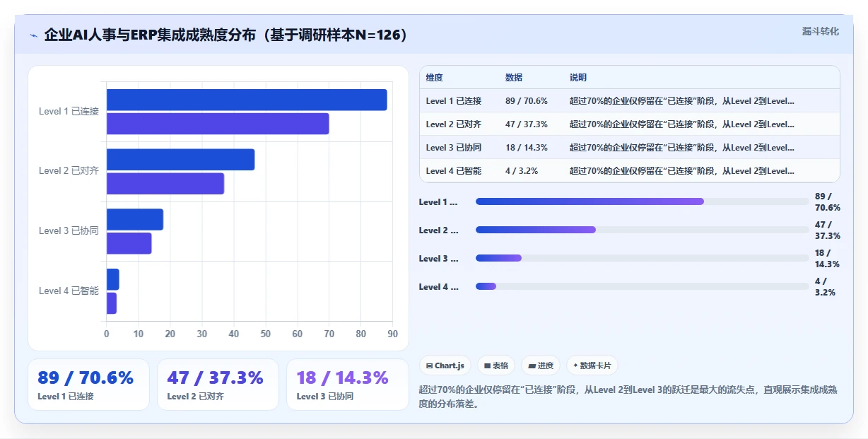Click the lightning icon beside the title
Viewport: 868px width, 439px height.
[34, 35]
